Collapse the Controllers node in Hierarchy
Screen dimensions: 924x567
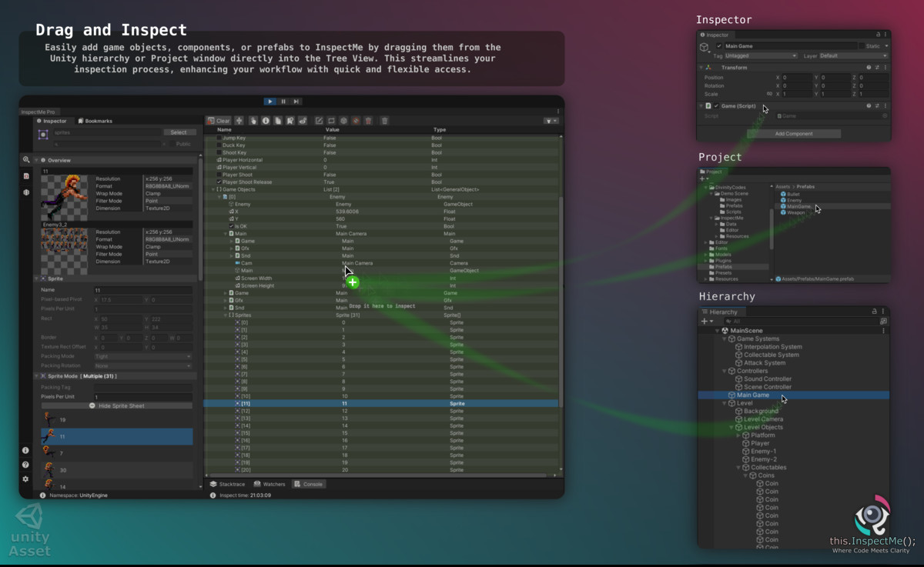pyautogui.click(x=724, y=371)
